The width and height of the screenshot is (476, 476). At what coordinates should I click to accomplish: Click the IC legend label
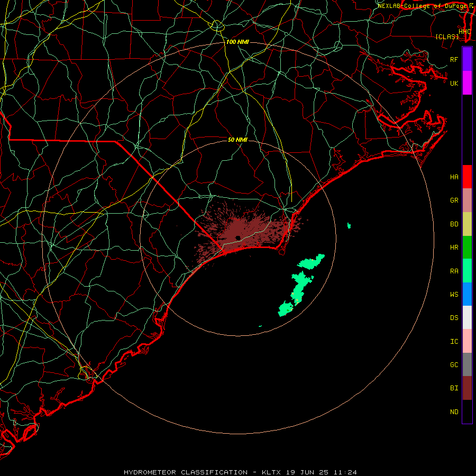tap(454, 341)
